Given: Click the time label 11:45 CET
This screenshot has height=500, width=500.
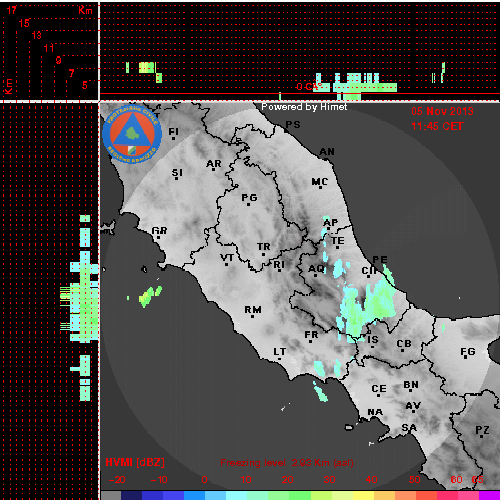Looking at the screenshot, I should 437,126.
